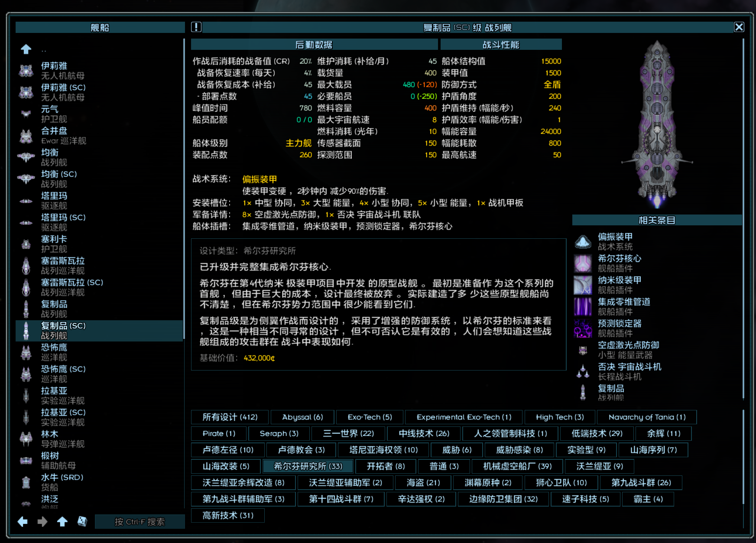Select 合并盘 Ewar cruiser ship icon
Screen dimensions: 756x543
pos(26,136)
